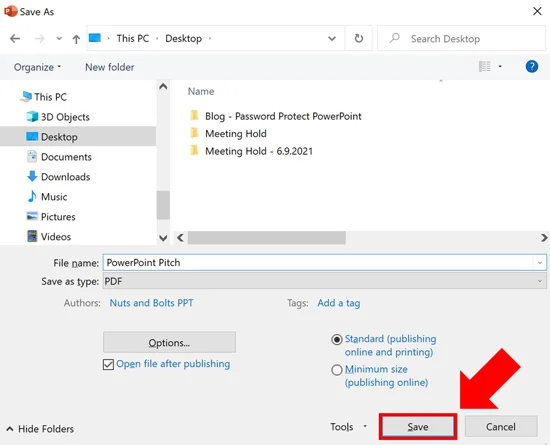Open the blue Help button
The width and height of the screenshot is (550, 445).
click(532, 66)
